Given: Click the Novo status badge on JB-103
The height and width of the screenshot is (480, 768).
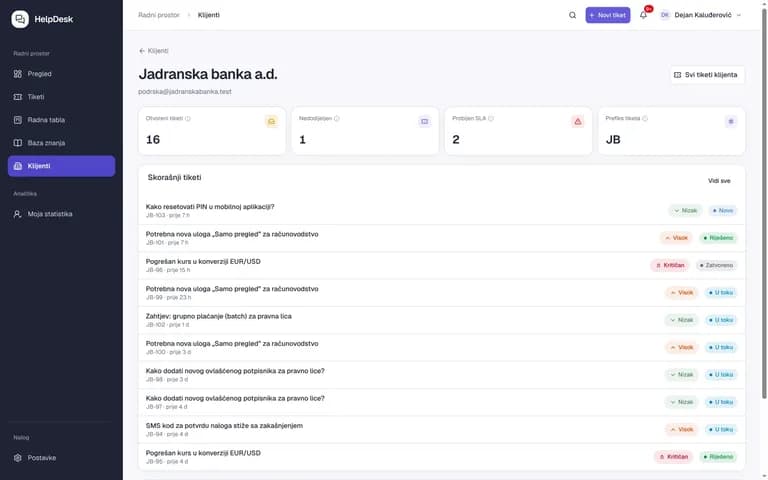Looking at the screenshot, I should (x=722, y=211).
